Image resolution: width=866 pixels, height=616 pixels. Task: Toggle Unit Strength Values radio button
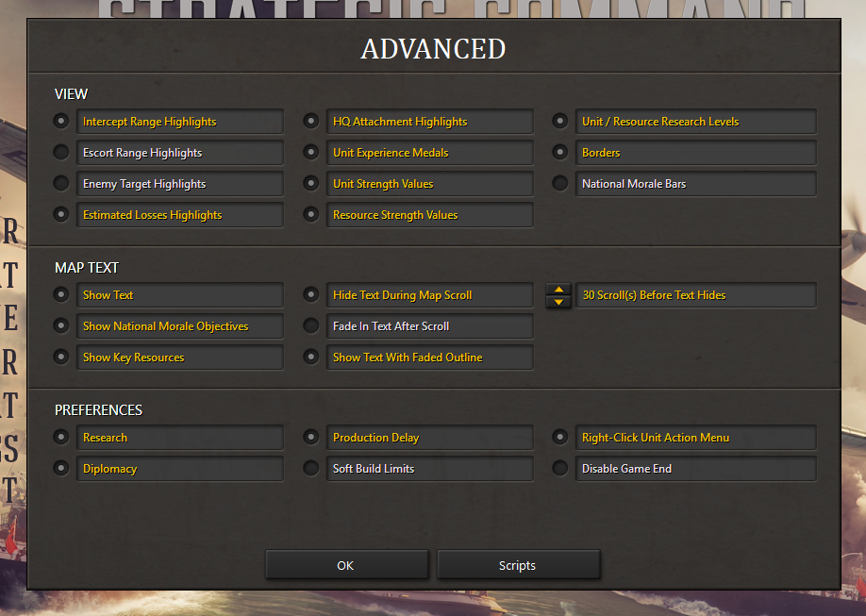coord(311,183)
